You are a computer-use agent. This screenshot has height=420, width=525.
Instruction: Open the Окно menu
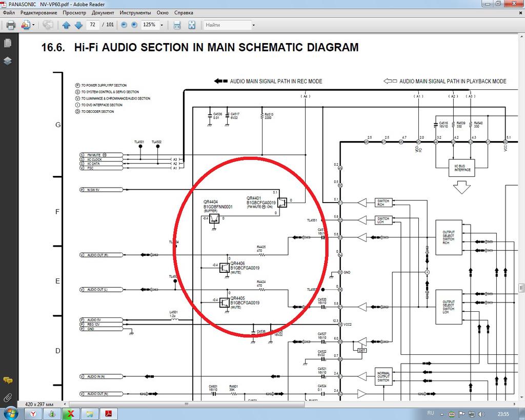point(163,13)
